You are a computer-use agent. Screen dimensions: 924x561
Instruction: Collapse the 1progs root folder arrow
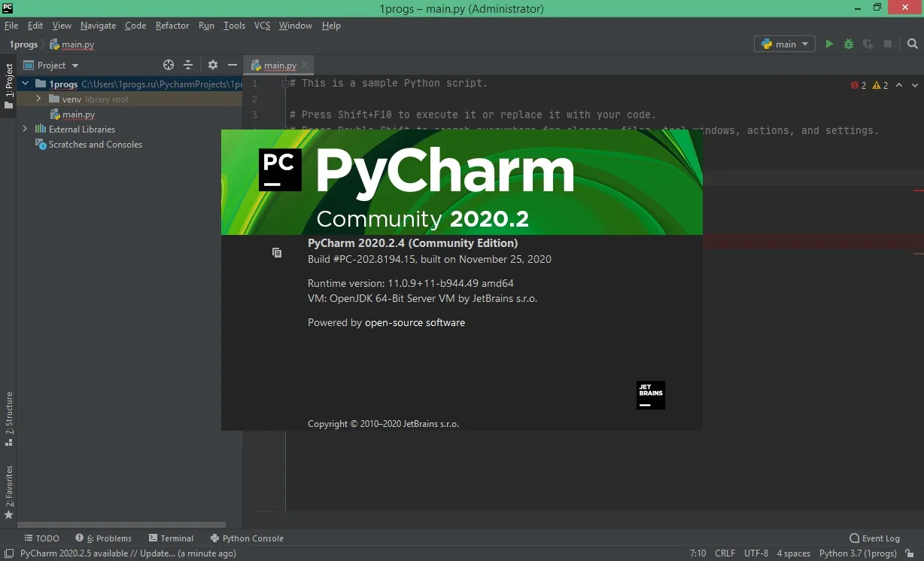tap(25, 84)
